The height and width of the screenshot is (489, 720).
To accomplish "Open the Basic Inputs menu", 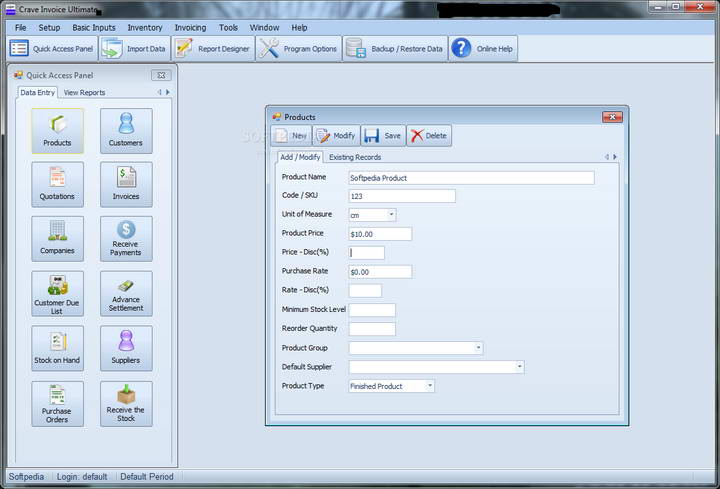I will pyautogui.click(x=94, y=28).
